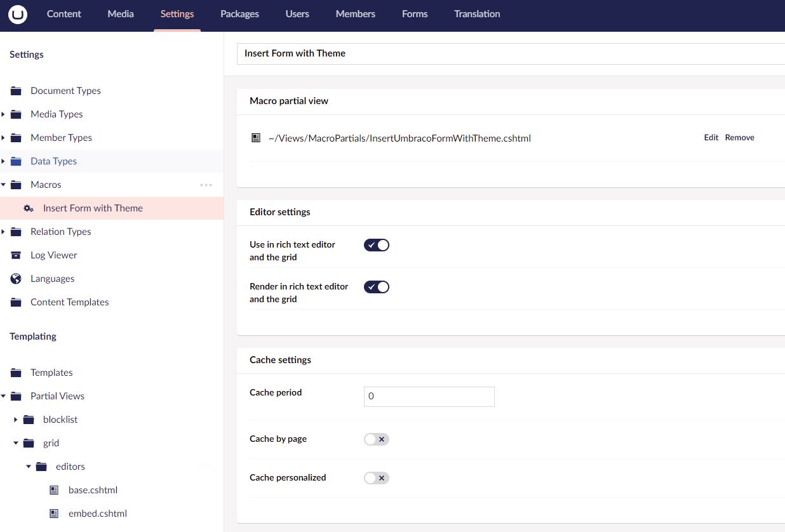This screenshot has height=532, width=785.
Task: Click the Cache period input field
Action: (429, 396)
